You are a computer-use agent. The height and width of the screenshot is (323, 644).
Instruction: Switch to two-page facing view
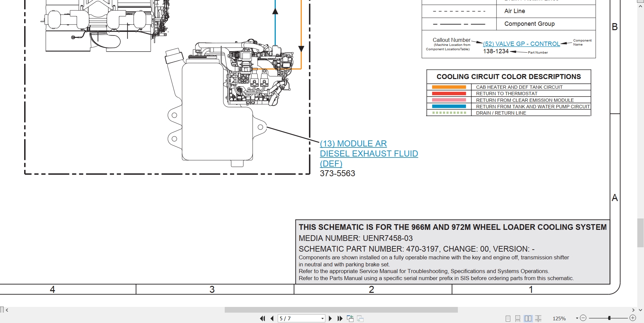(x=528, y=318)
